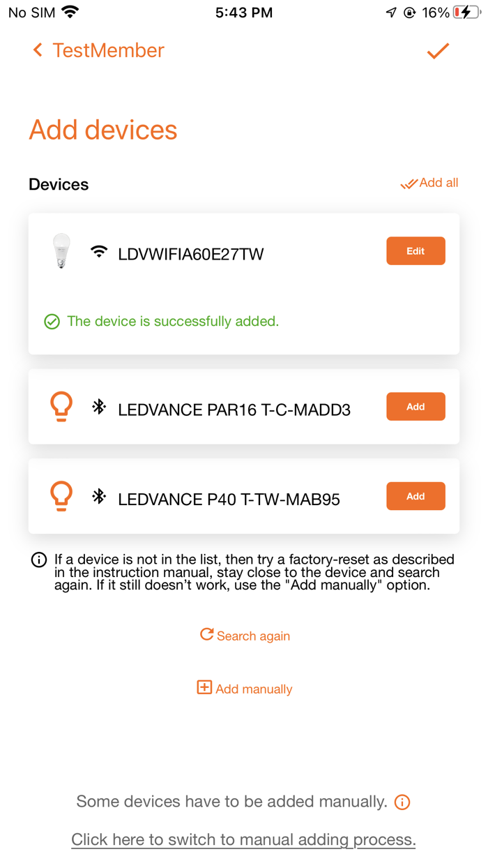The image size is (488, 868).
Task: Tap the refresh icon before Search again
Action: coord(206,635)
